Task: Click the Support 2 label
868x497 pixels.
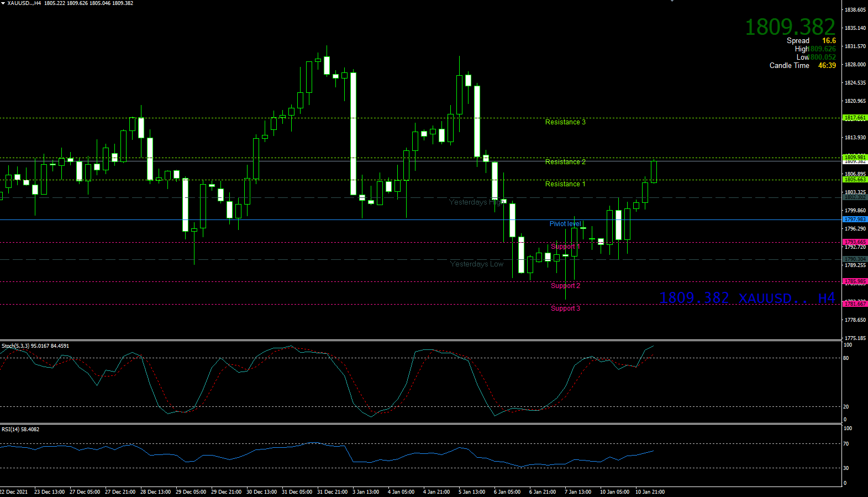Action: pyautogui.click(x=565, y=286)
